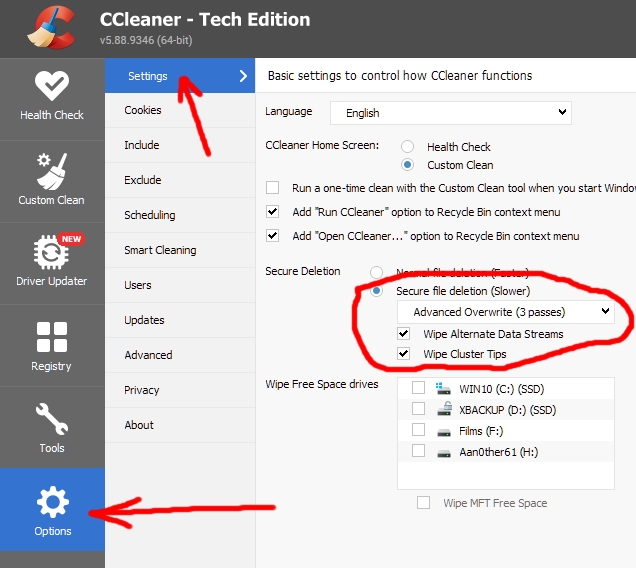Select the Health Check home screen radio button
The height and width of the screenshot is (568, 636).
click(407, 146)
